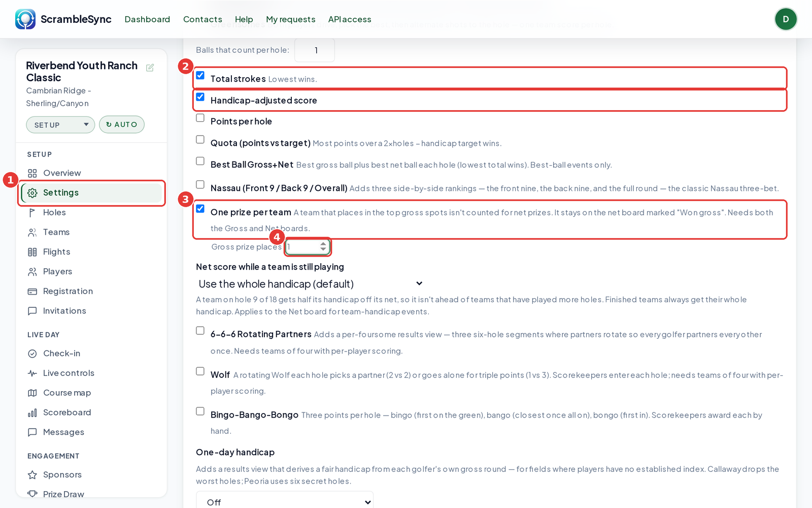
Task: Click the Sponsors star icon
Action: (x=32, y=475)
